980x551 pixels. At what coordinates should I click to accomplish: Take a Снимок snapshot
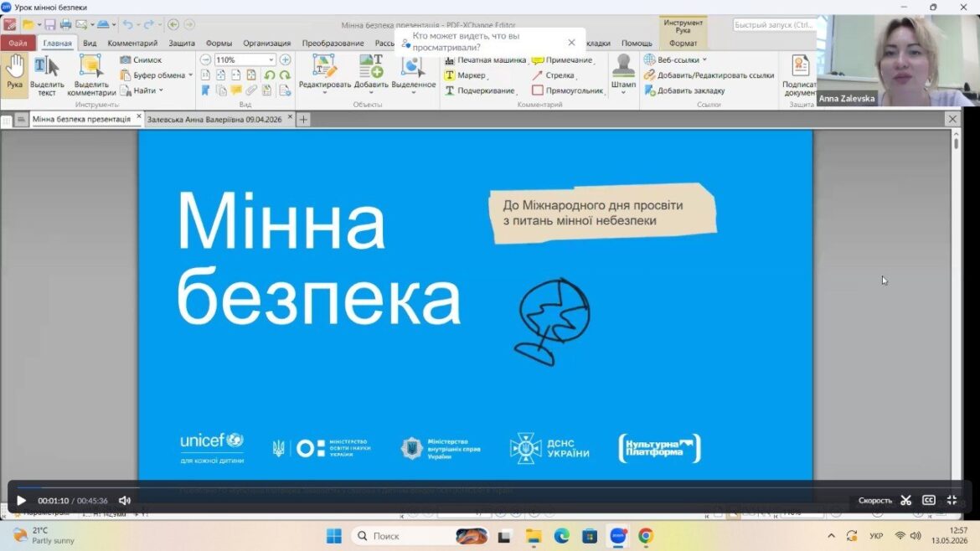(x=142, y=60)
